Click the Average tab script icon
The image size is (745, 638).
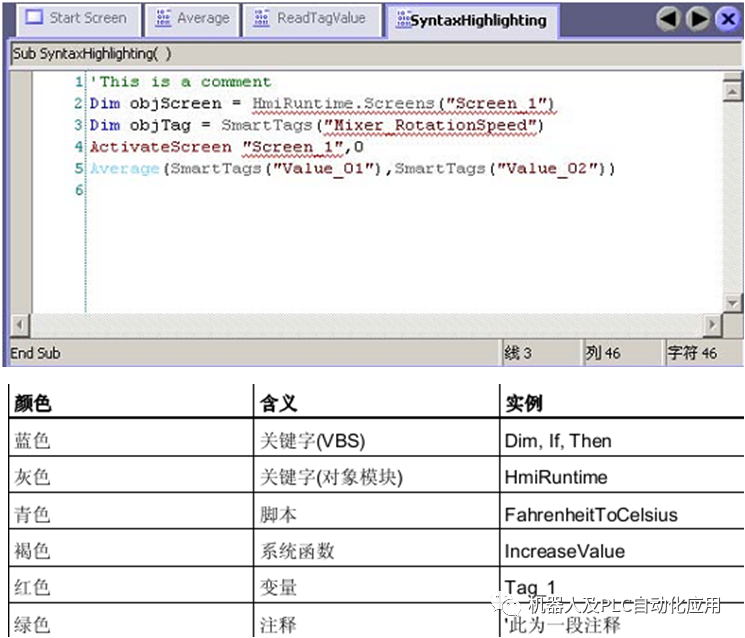[163, 18]
